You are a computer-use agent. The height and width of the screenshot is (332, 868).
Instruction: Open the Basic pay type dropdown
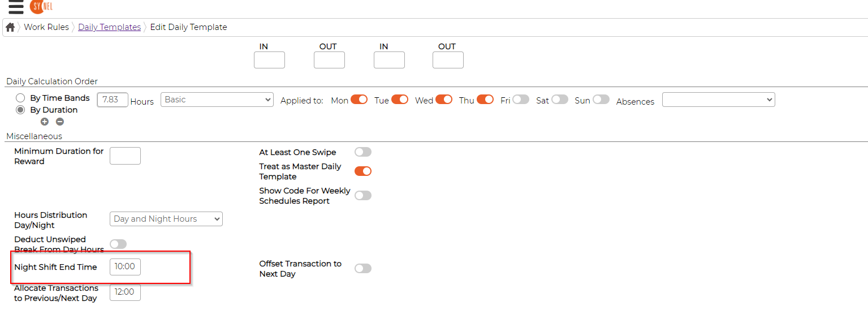(x=217, y=100)
